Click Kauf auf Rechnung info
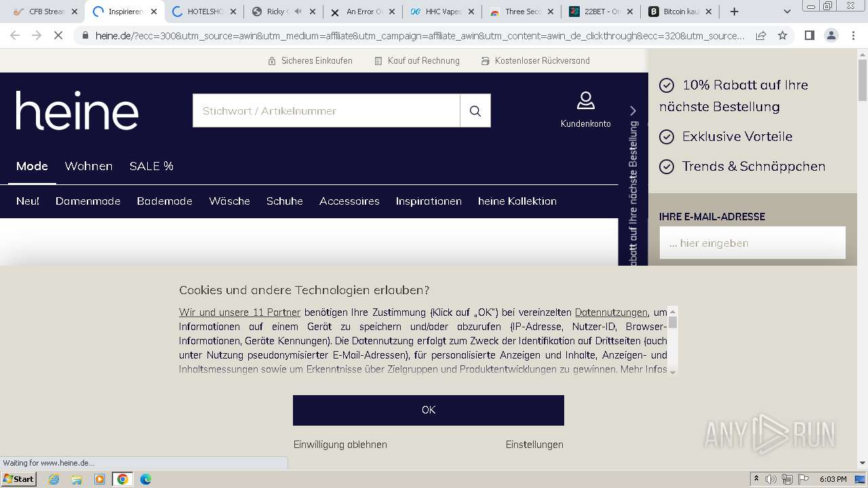868x488 pixels. (417, 61)
